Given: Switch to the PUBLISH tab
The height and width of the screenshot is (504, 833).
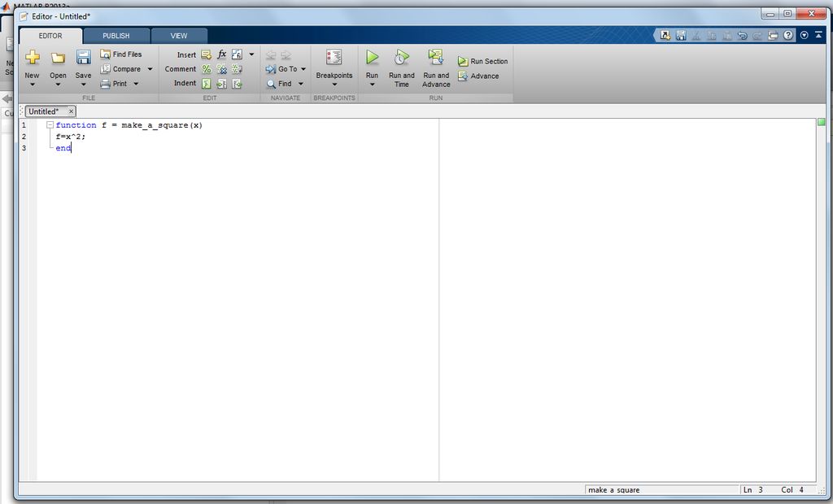Looking at the screenshot, I should click(116, 36).
